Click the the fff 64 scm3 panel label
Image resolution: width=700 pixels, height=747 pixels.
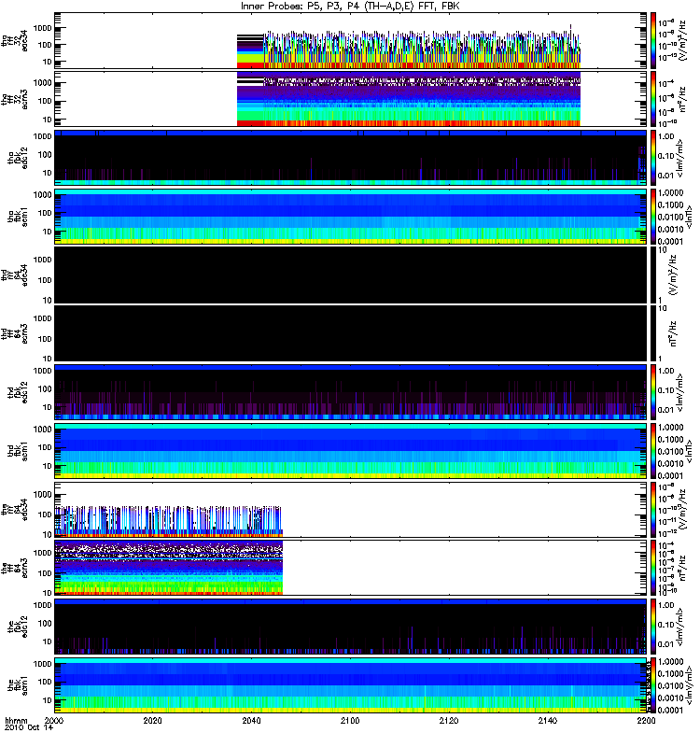pyautogui.click(x=14, y=568)
